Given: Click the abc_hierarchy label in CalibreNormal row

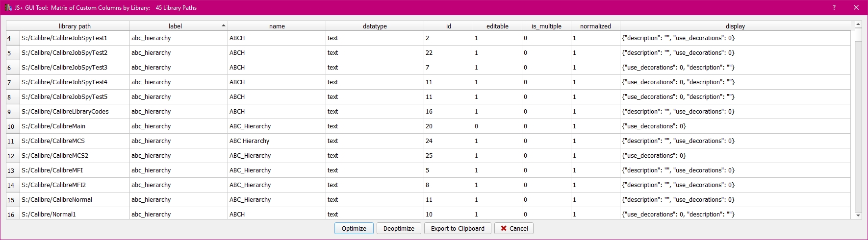Looking at the screenshot, I should point(179,200).
